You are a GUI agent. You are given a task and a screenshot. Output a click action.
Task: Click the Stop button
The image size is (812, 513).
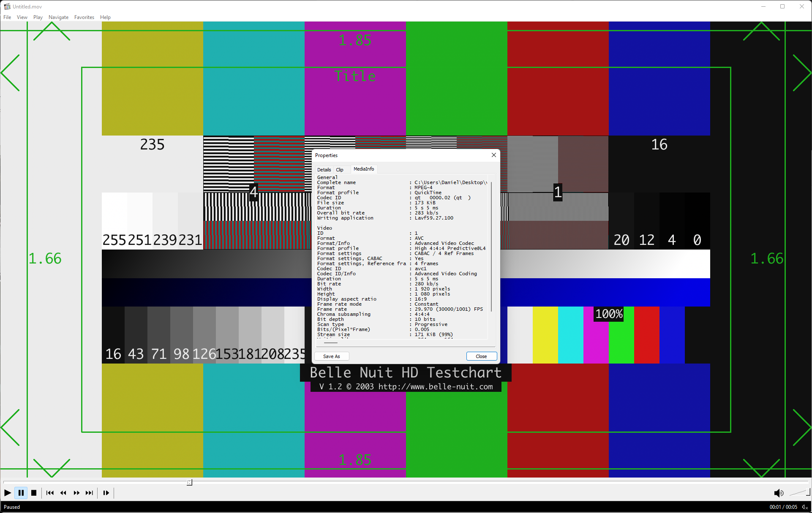point(34,493)
